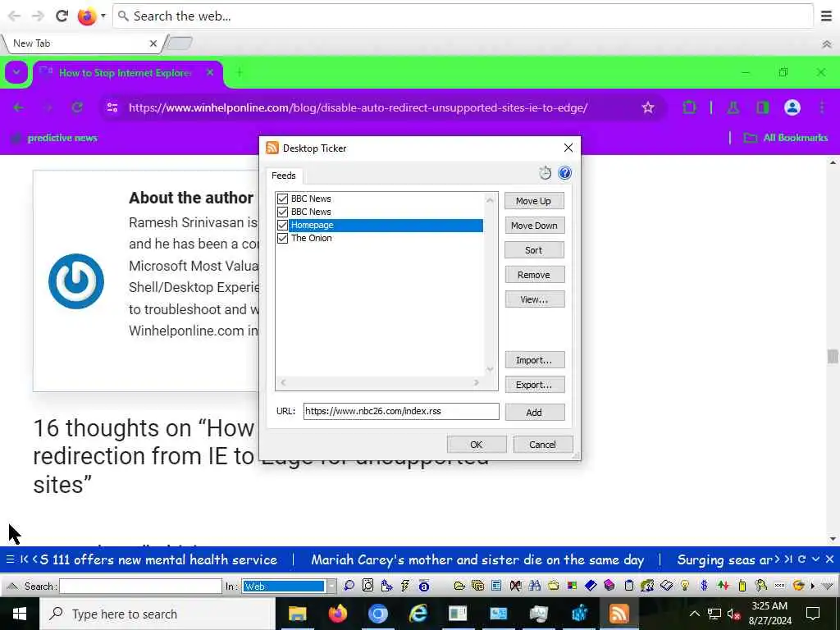Click Move Down button
Screen dimensions: 840x630
534,226
